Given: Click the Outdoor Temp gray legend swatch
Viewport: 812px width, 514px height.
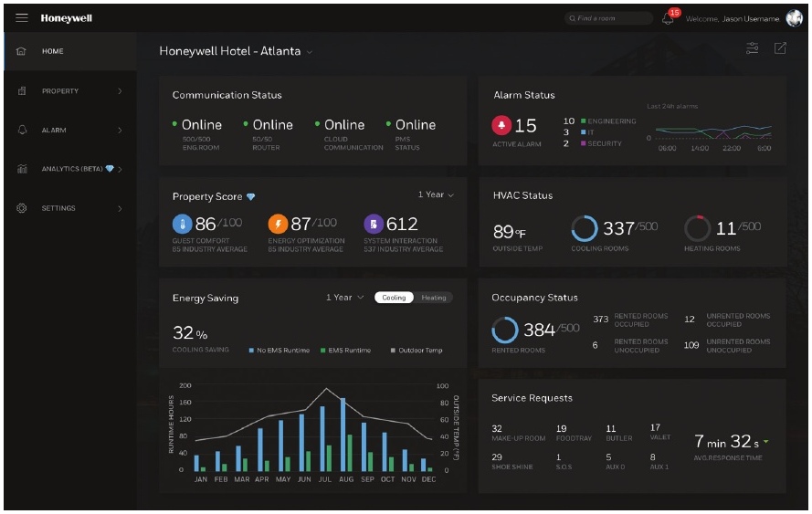Looking at the screenshot, I should click(393, 351).
